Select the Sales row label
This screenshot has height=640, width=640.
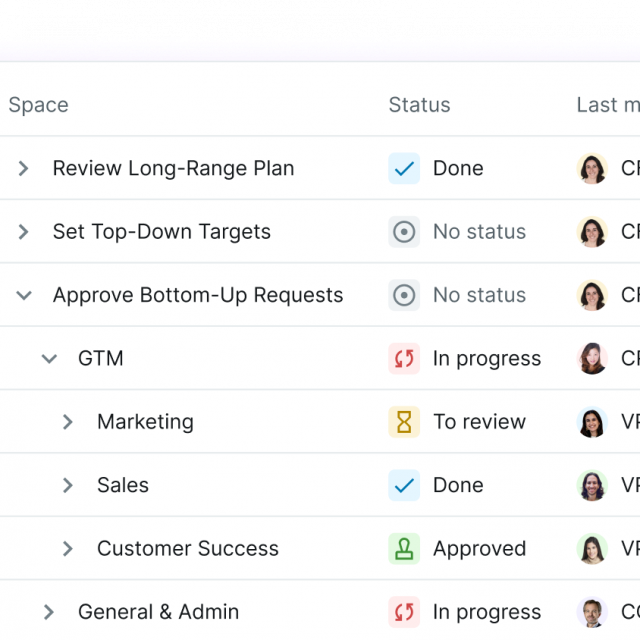click(x=123, y=485)
